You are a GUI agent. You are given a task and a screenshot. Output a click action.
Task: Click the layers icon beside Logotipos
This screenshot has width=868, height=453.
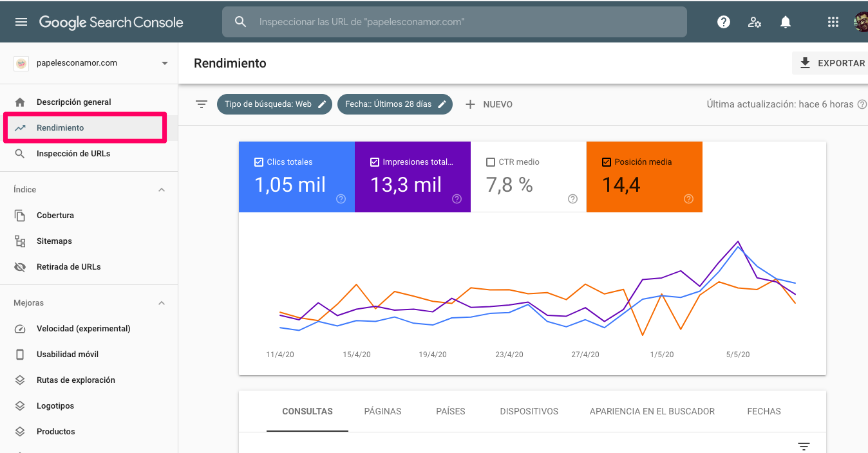[20, 406]
